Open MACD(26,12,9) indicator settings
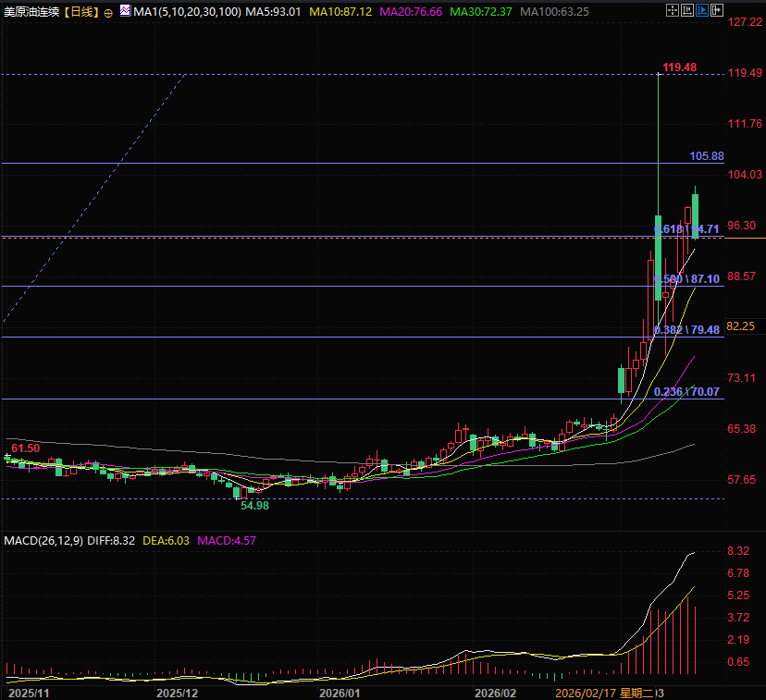Screen dimensions: 766x700 pyautogui.click(x=43, y=541)
